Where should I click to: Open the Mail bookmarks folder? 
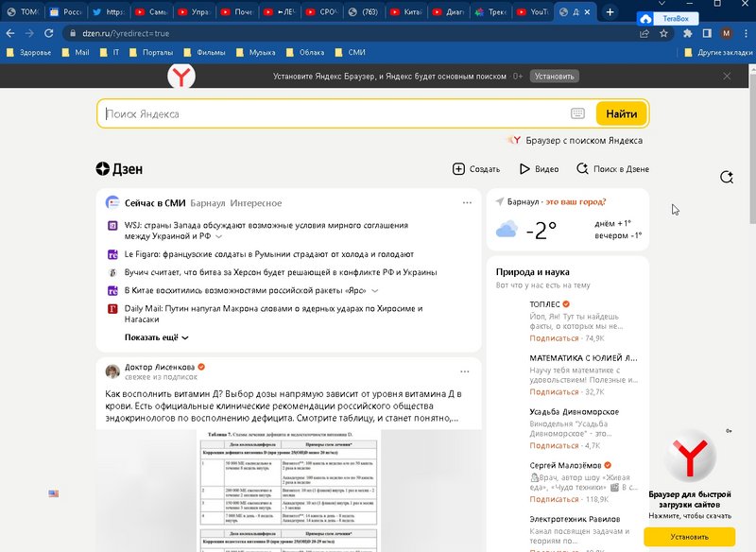coord(76,52)
